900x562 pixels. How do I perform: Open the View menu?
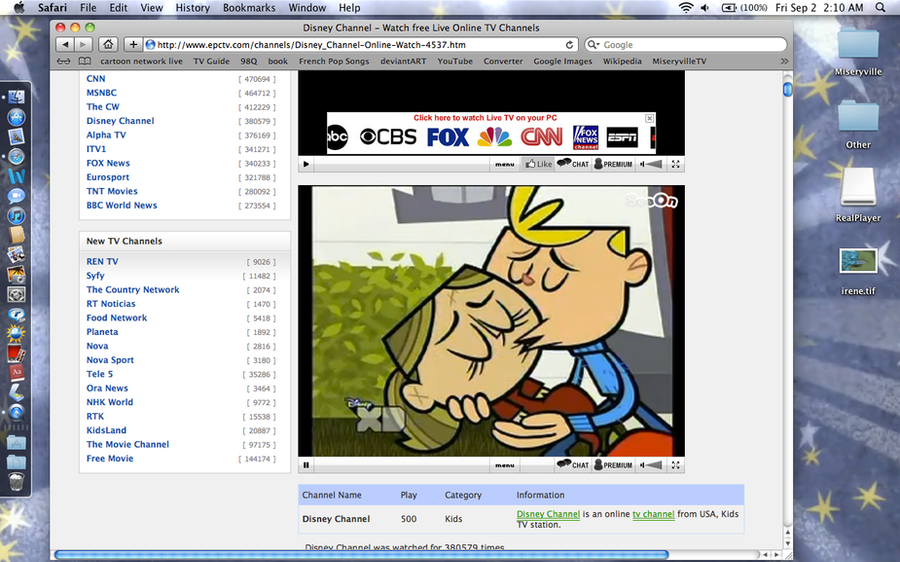[x=152, y=8]
